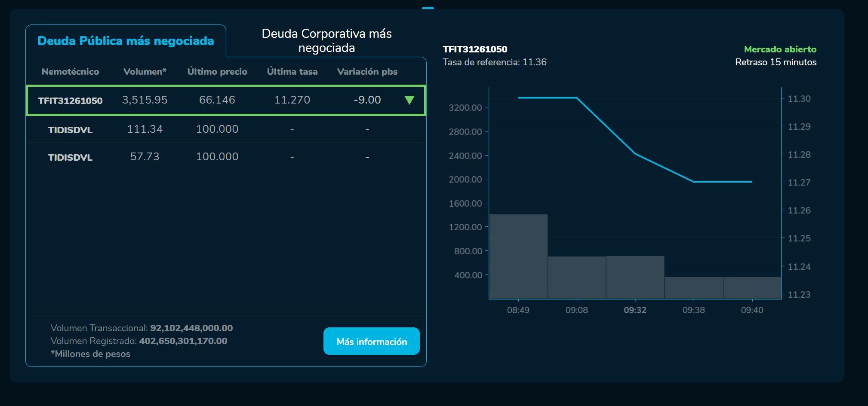The image size is (868, 406).
Task: Click the Último precio column header
Action: click(x=217, y=72)
